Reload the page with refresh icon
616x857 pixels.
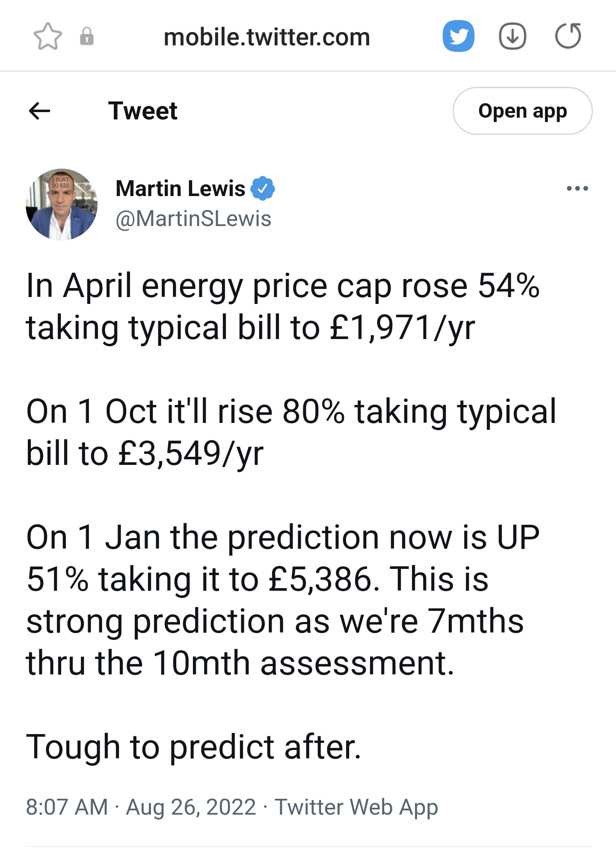click(568, 36)
